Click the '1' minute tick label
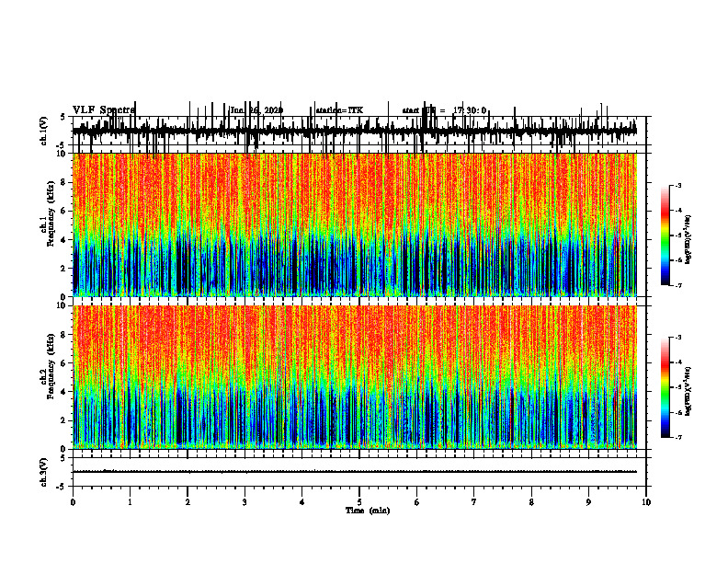The image size is (728, 563). point(130,502)
